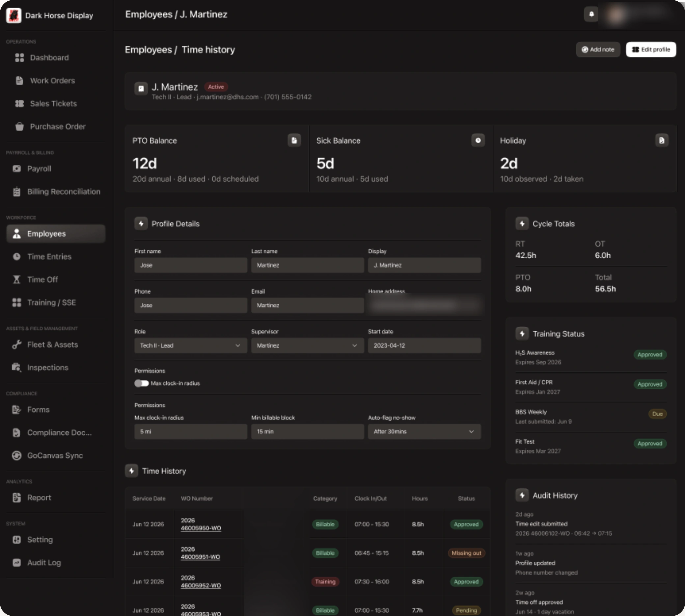
Task: Click the Work Orders document icon
Action: [19, 81]
